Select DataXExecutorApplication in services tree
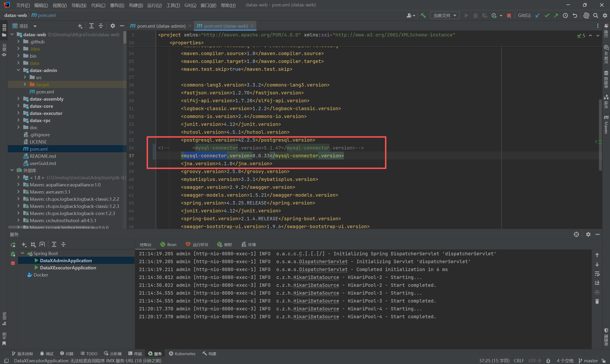Screen dimensions: 610x364 pos(68,268)
